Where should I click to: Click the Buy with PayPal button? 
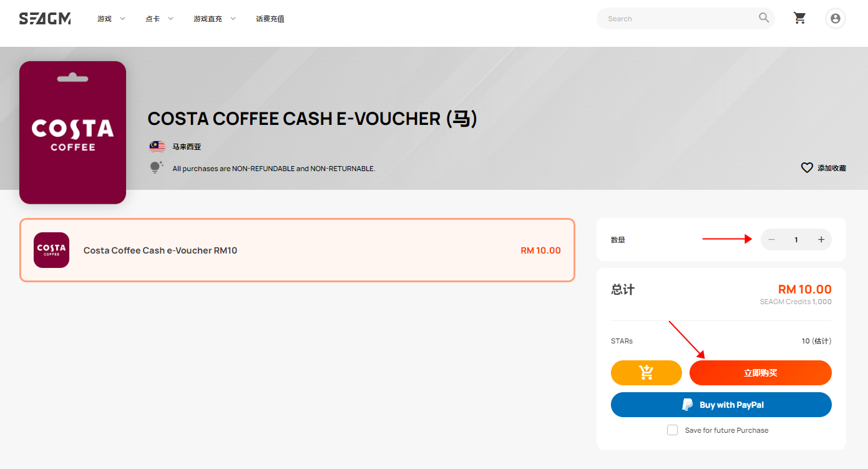click(721, 405)
